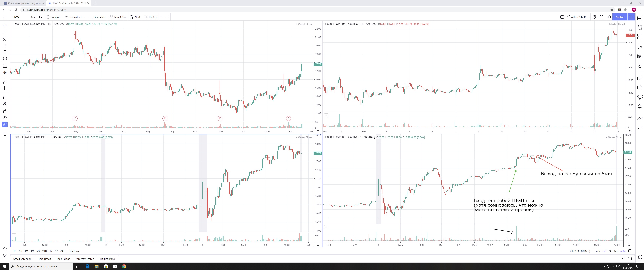The height and width of the screenshot is (270, 644).
Task: Select the ruler Measure tool
Action: 5,82
